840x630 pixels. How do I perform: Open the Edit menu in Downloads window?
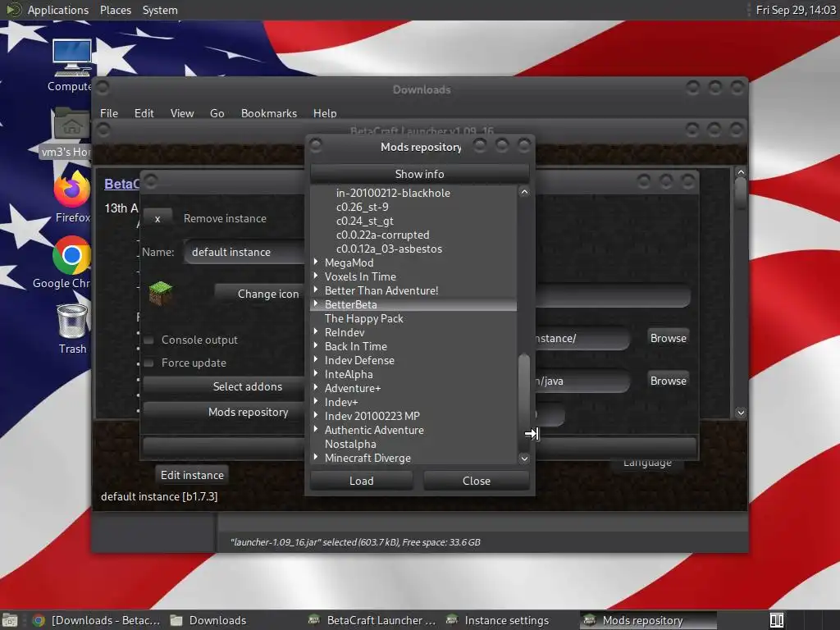coord(144,113)
